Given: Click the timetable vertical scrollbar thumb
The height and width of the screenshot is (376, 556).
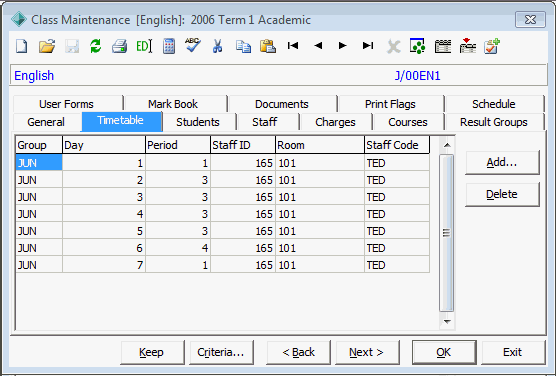Looking at the screenshot, I should 447,233.
